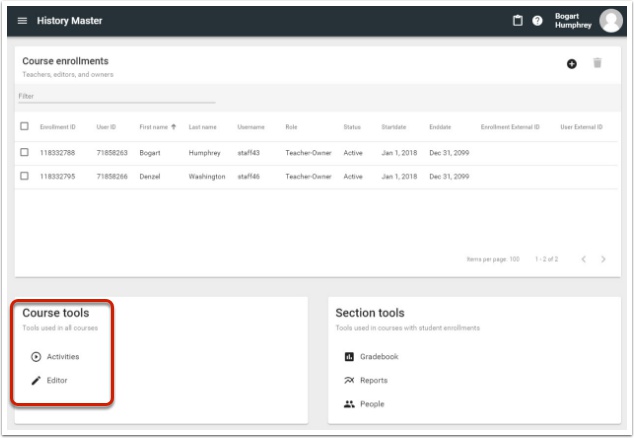This screenshot has width=634, height=438.
Task: Go to the previous page arrow
Action: (x=583, y=259)
